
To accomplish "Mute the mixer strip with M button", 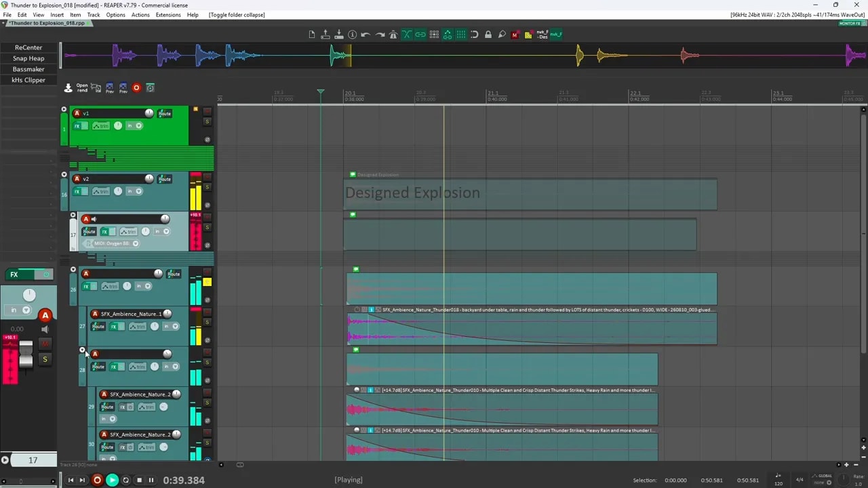I will coord(45,344).
